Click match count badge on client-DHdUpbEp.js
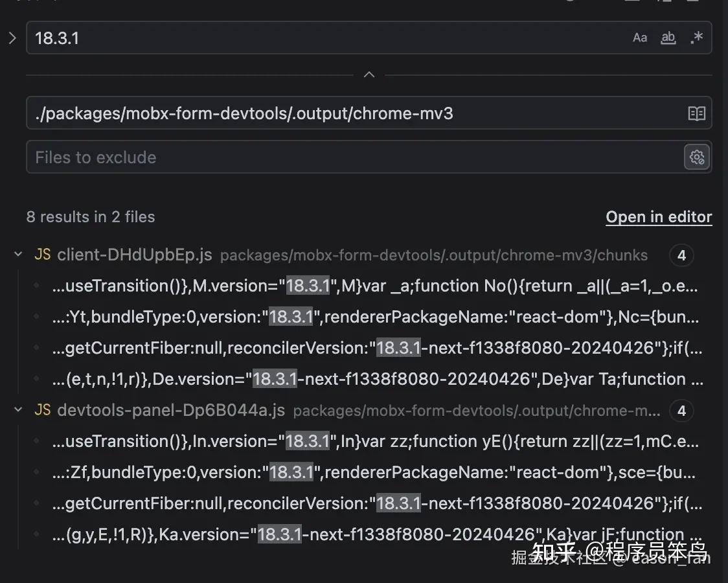 (681, 255)
